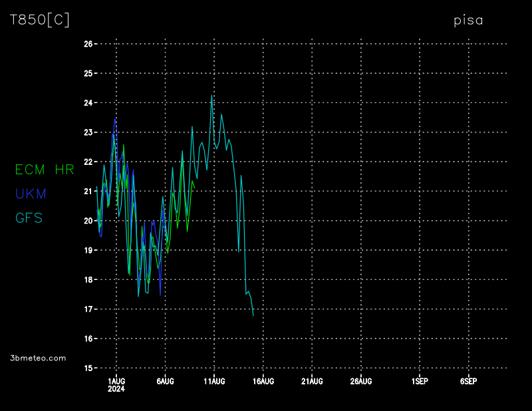Click the GFS line's final endpoint below 17
Screen dimensions: 532x411
coord(253,315)
